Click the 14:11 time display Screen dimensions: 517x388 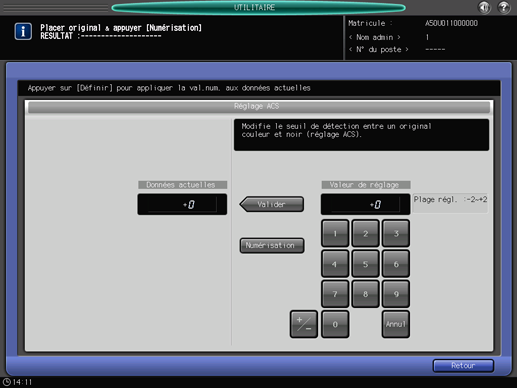(22, 382)
